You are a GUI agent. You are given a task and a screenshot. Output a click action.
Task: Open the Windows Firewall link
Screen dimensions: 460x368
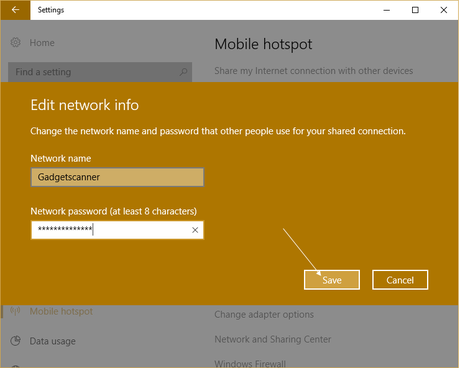(x=250, y=363)
